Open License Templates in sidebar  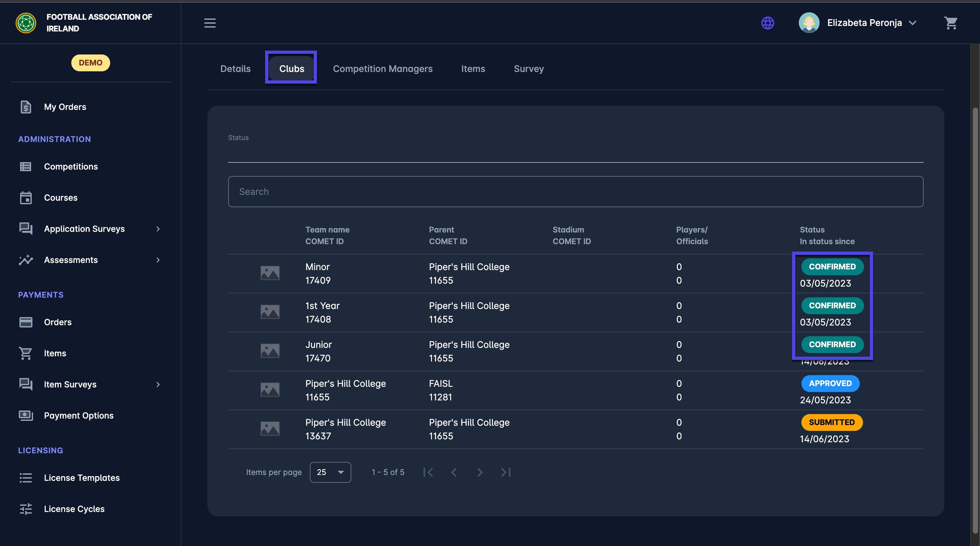[81, 478]
